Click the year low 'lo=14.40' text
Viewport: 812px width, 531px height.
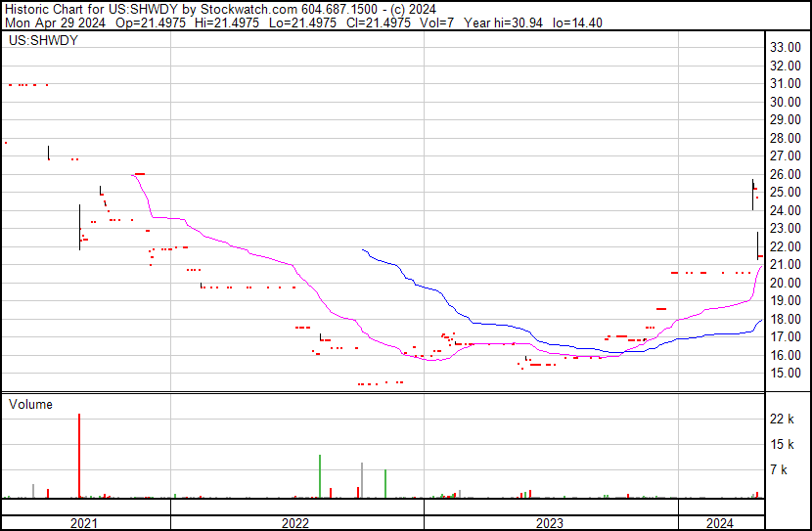point(577,22)
